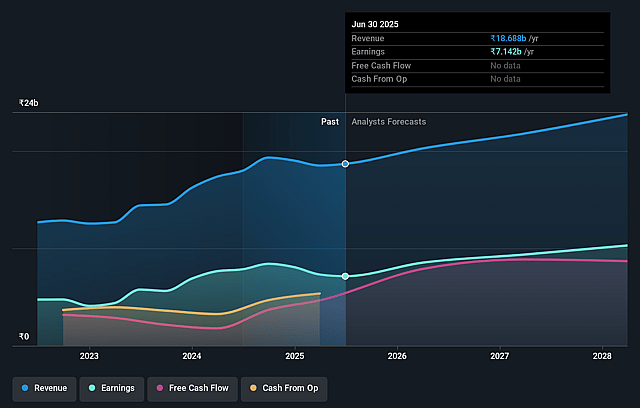Click the Earnings data point marker on teal line
This screenshot has width=640, height=408.
tap(345, 276)
